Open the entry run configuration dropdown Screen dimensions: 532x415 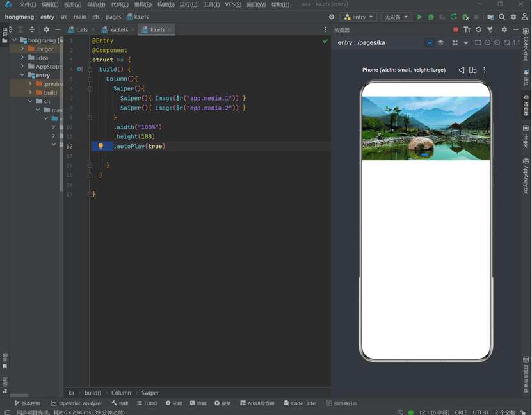pyautogui.click(x=359, y=17)
